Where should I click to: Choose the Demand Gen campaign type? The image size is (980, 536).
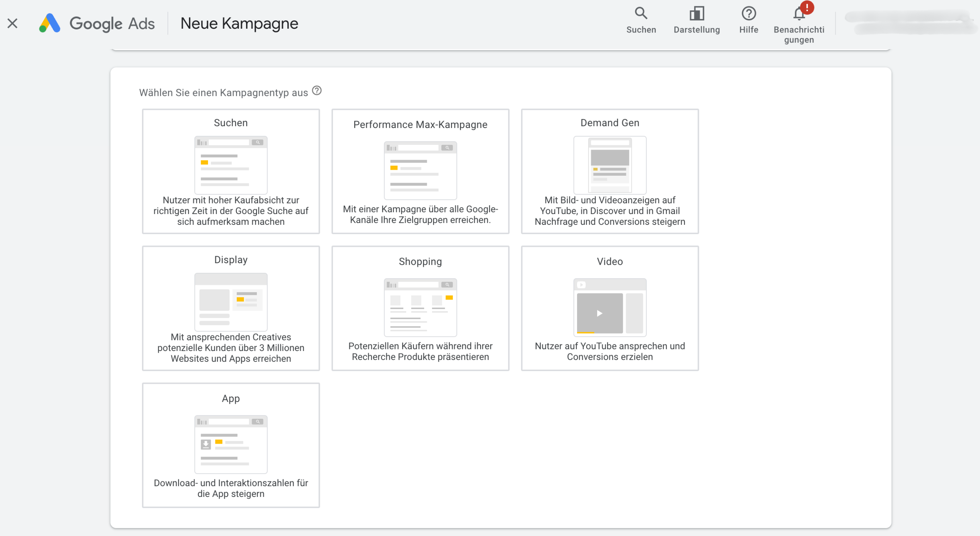610,122
